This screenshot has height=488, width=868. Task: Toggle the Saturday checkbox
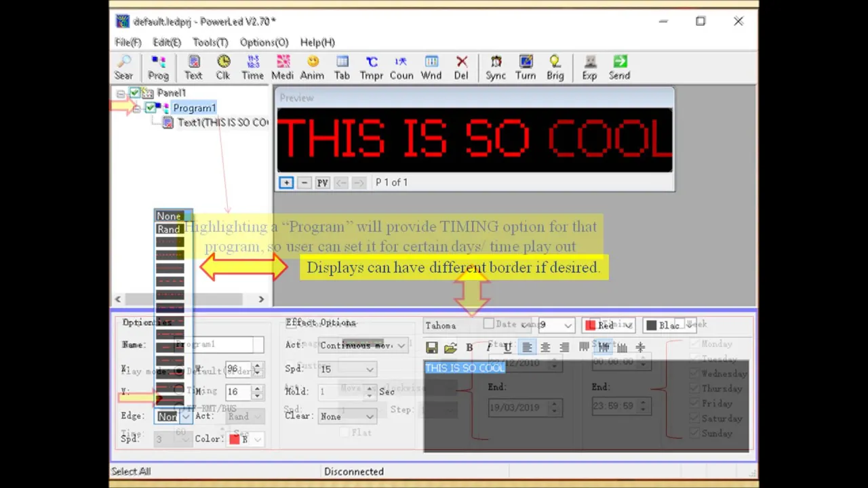pyautogui.click(x=694, y=418)
